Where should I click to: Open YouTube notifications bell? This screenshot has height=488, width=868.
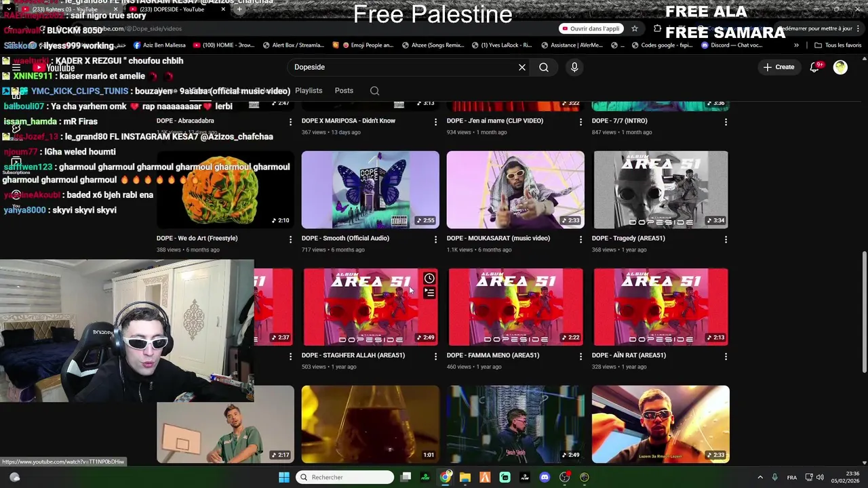click(x=814, y=67)
